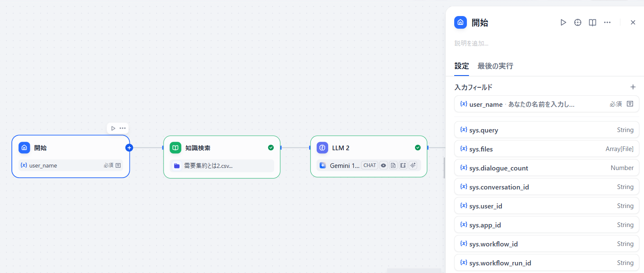Select the sys.workflow_id variable row

(547, 244)
